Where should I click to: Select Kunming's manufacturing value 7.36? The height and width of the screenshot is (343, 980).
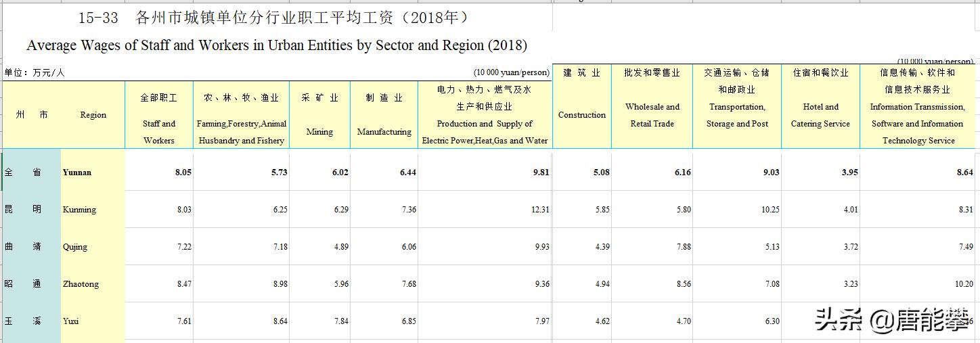409,210
